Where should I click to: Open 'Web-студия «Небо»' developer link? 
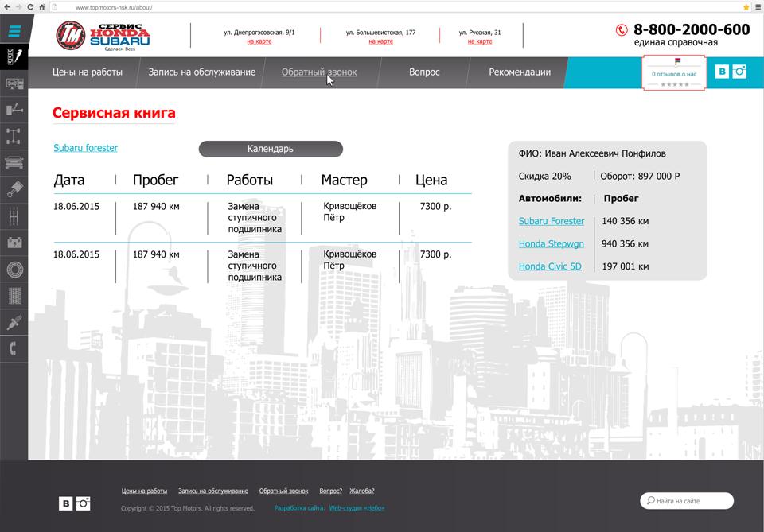coord(357,508)
